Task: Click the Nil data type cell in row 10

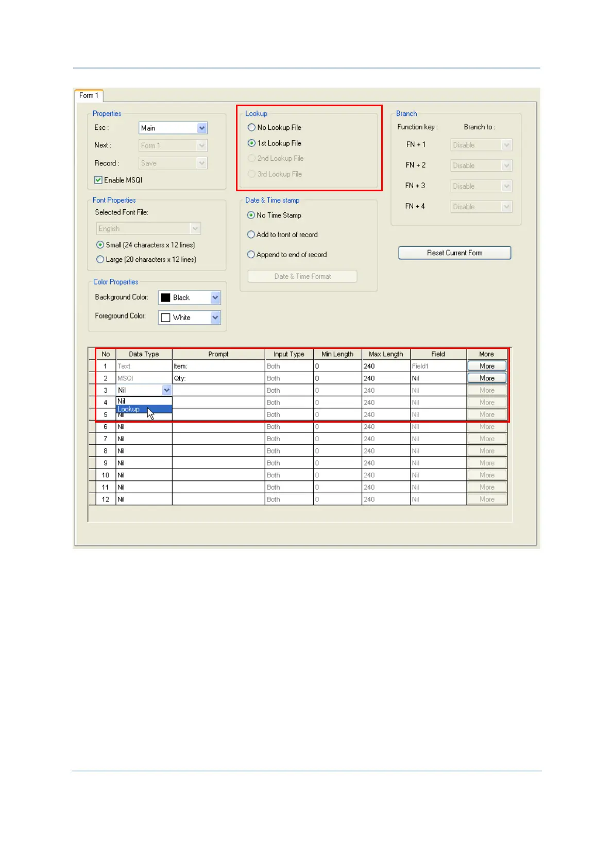Action: point(144,475)
